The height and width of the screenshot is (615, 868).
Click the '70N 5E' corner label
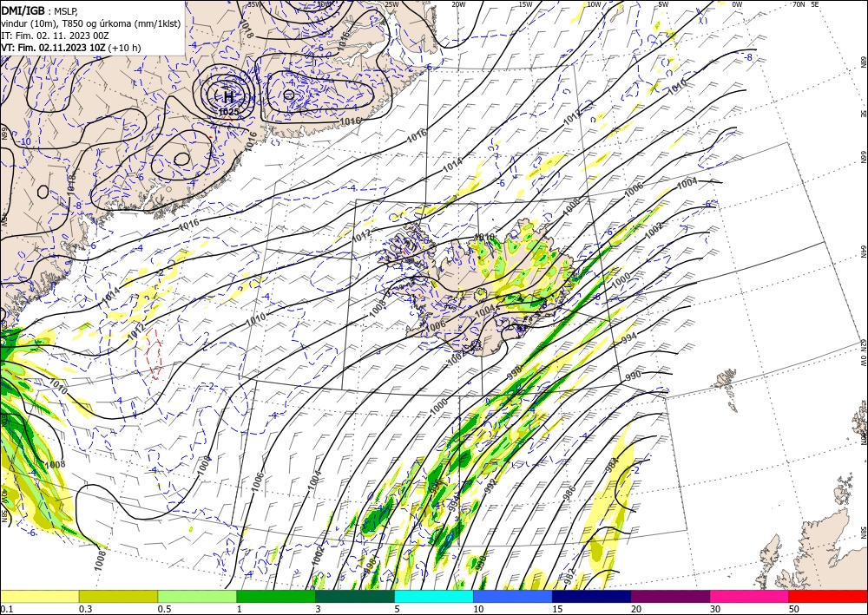(806, 4)
